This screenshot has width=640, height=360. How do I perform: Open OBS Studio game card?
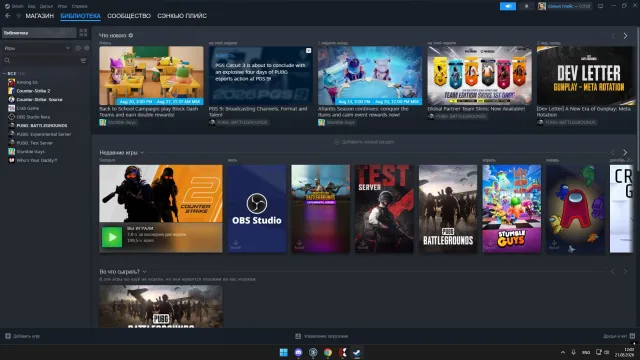pos(257,209)
